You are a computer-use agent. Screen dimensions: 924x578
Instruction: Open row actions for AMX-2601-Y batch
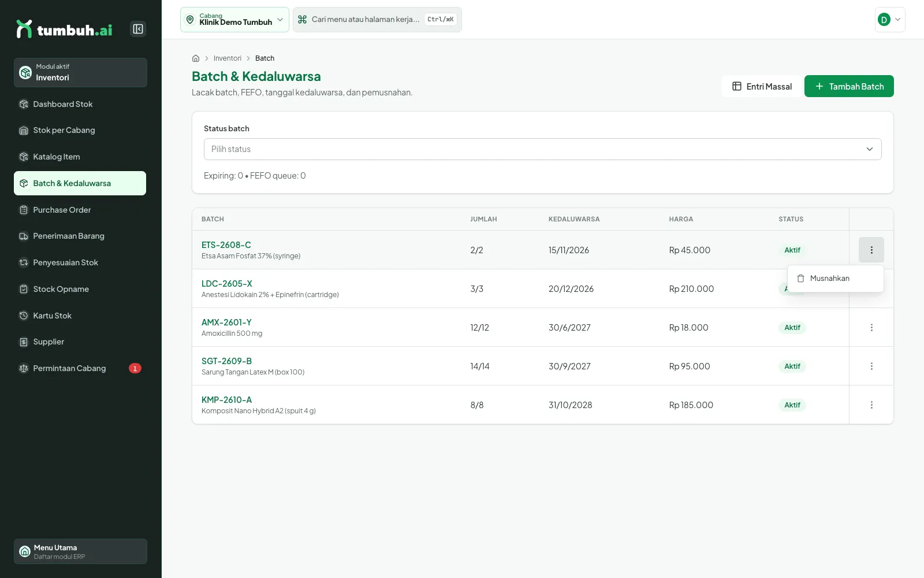click(871, 328)
